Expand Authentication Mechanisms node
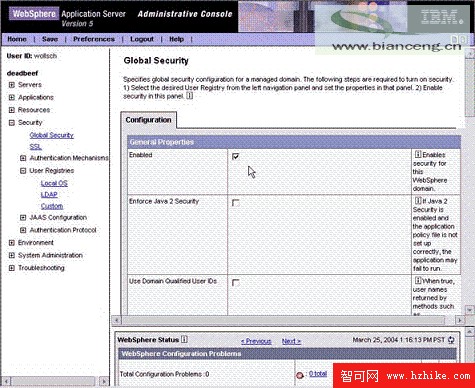The image size is (475, 388). click(x=23, y=158)
